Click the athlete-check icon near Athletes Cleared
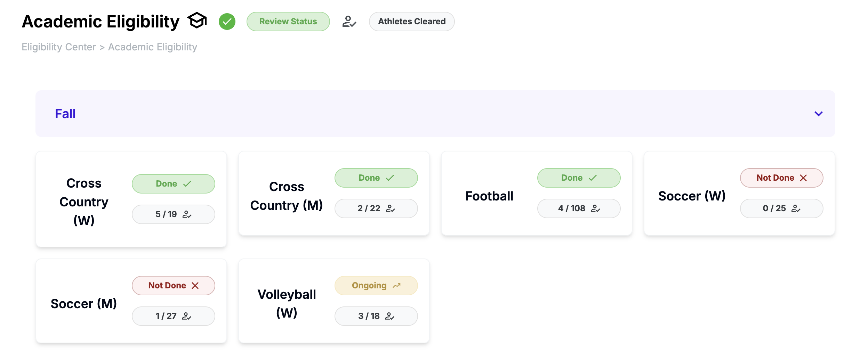This screenshot has height=353, width=868. tap(349, 22)
